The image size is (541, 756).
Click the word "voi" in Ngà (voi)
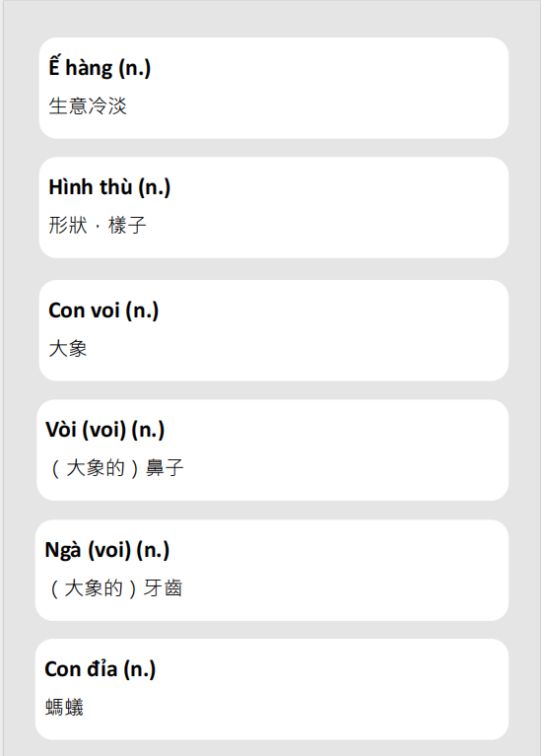pos(109,550)
